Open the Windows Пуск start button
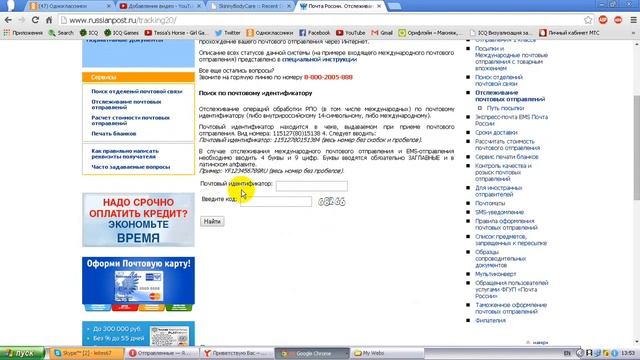The height and width of the screenshot is (360, 640). coord(22,353)
